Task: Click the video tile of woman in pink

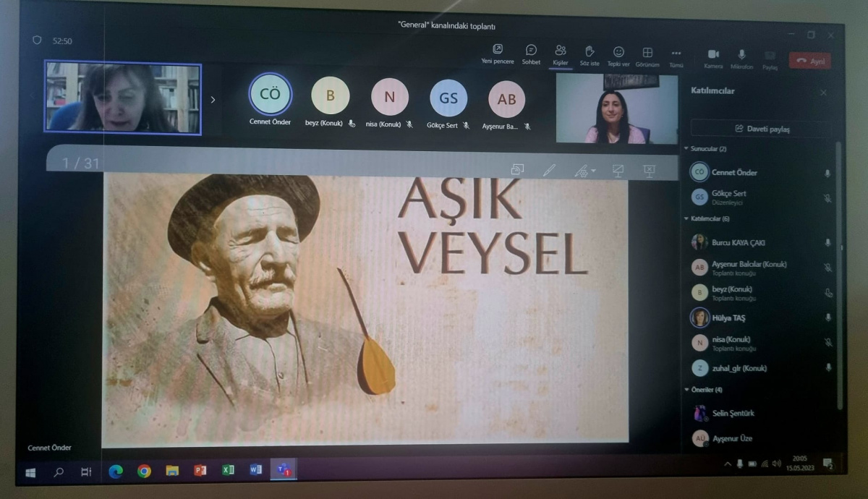Action: pyautogui.click(x=617, y=108)
